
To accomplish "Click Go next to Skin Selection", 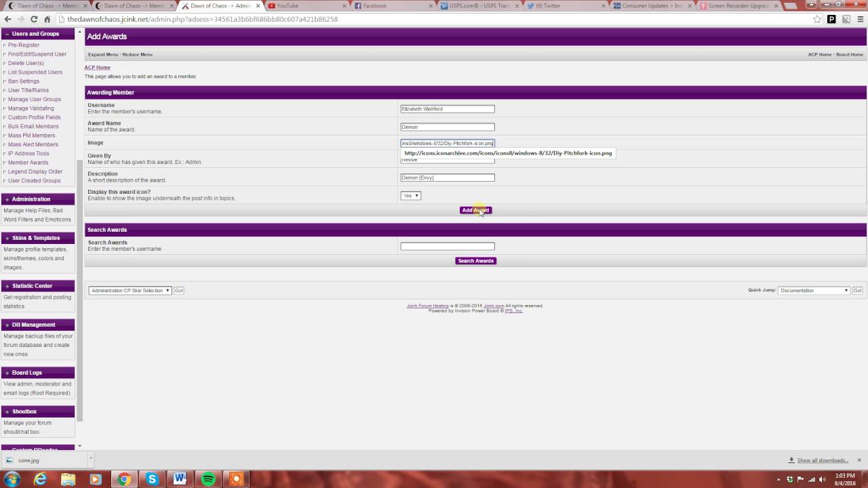I will click(179, 290).
